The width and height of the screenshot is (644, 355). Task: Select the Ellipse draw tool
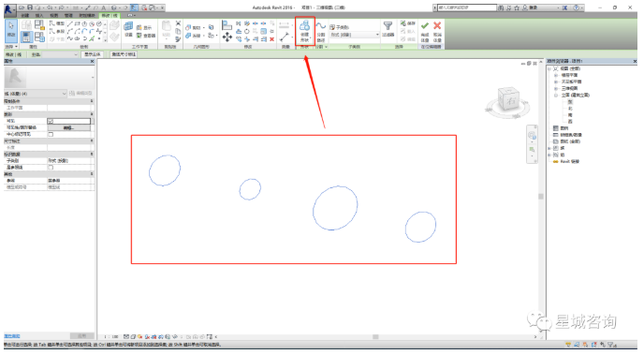77,38
